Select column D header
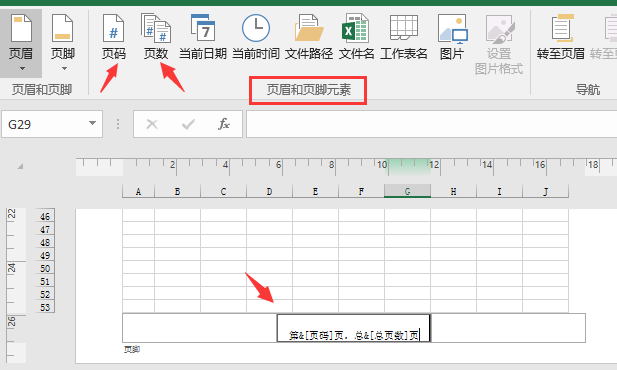This screenshot has width=617, height=370. pos(270,191)
